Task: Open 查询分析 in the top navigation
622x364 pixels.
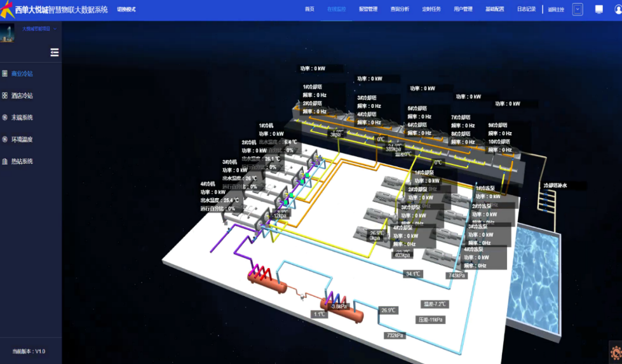Action: (400, 10)
